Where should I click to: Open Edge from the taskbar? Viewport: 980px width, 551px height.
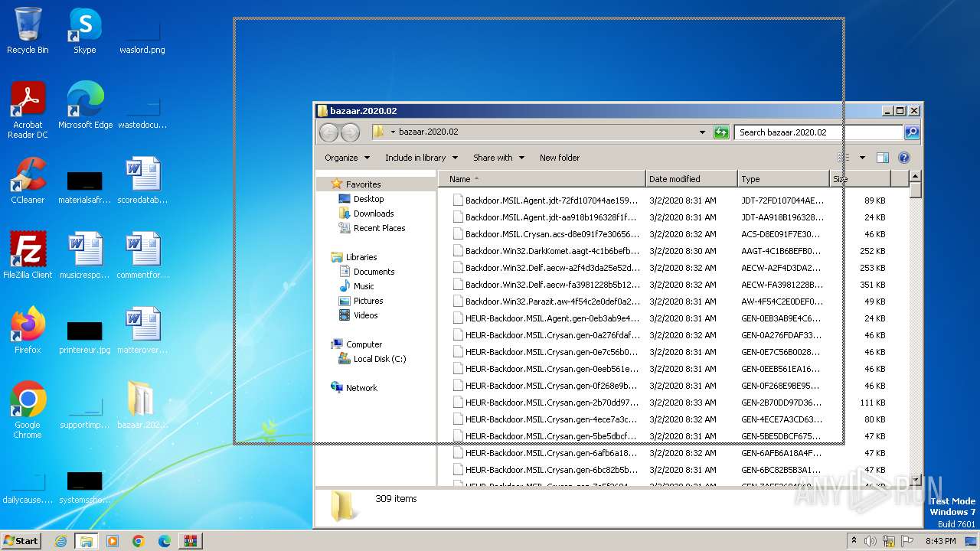[165, 541]
